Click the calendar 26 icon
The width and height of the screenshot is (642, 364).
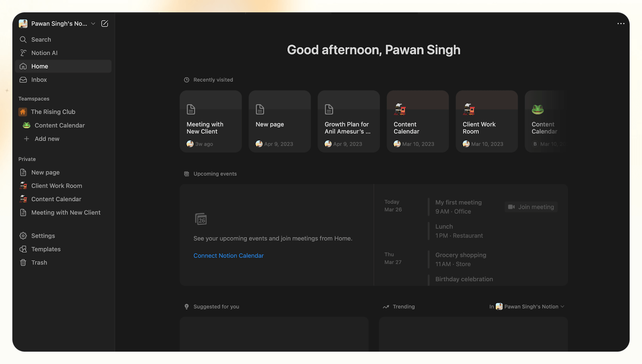201,219
